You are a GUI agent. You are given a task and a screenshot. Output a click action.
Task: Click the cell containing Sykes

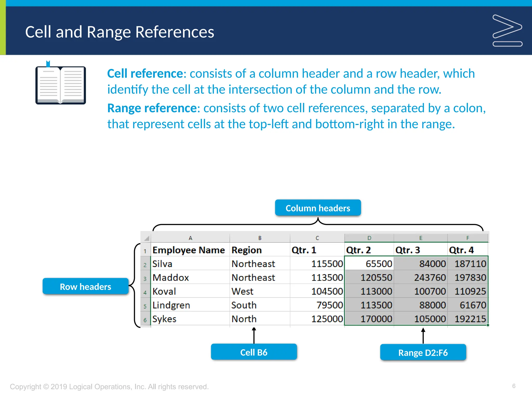pos(190,318)
